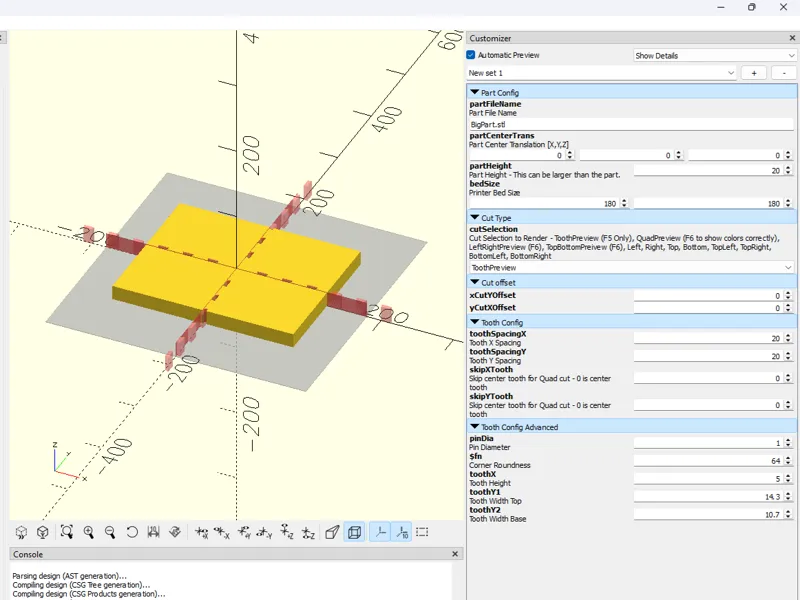
Task: Switch to the +Y view
Action: [244, 532]
